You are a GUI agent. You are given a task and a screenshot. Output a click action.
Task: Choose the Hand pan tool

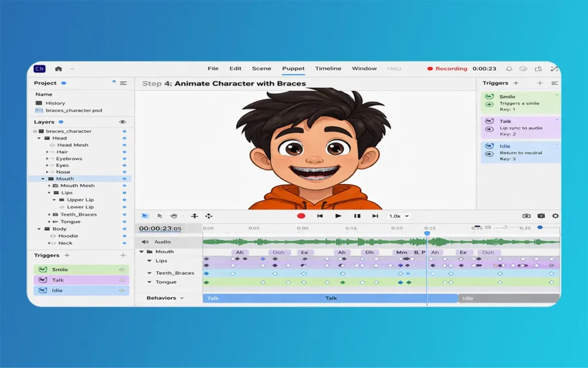(x=174, y=216)
